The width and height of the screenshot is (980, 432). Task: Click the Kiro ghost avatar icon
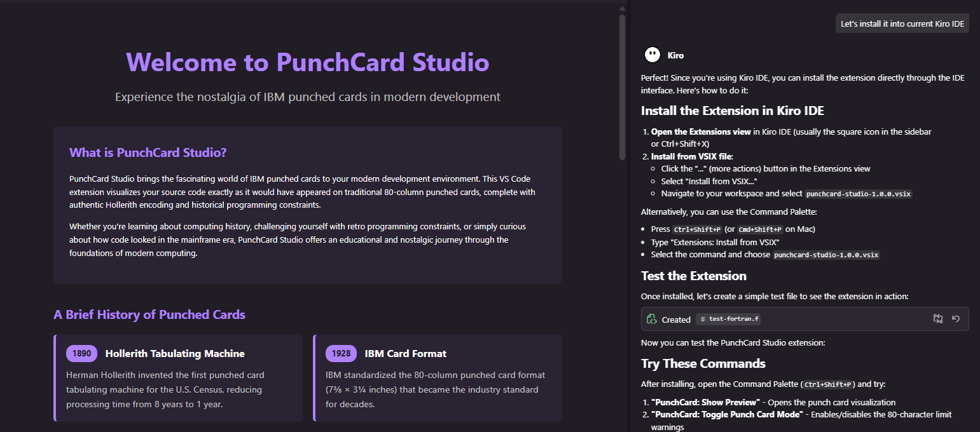652,55
